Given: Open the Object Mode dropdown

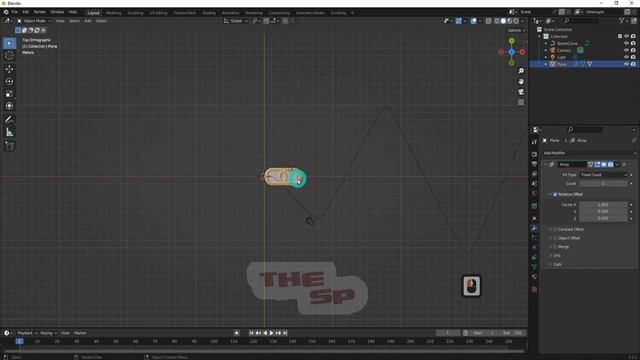Looking at the screenshot, I should [x=34, y=21].
